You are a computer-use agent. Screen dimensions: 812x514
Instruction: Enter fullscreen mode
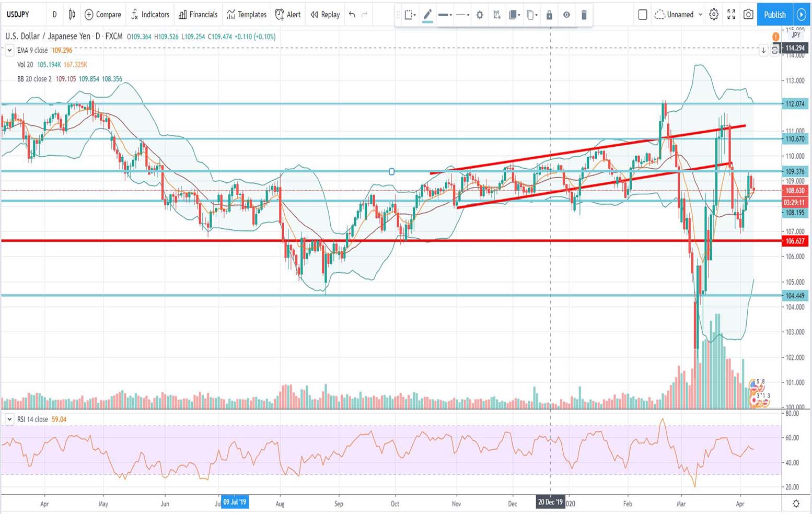731,15
